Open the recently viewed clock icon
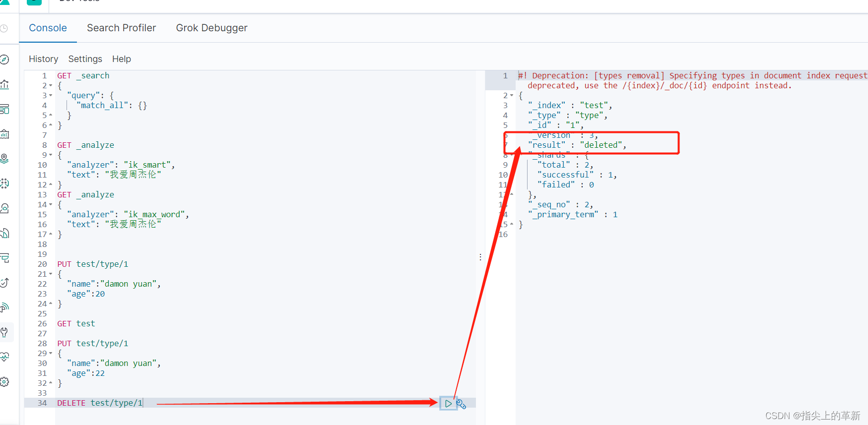 point(3,28)
